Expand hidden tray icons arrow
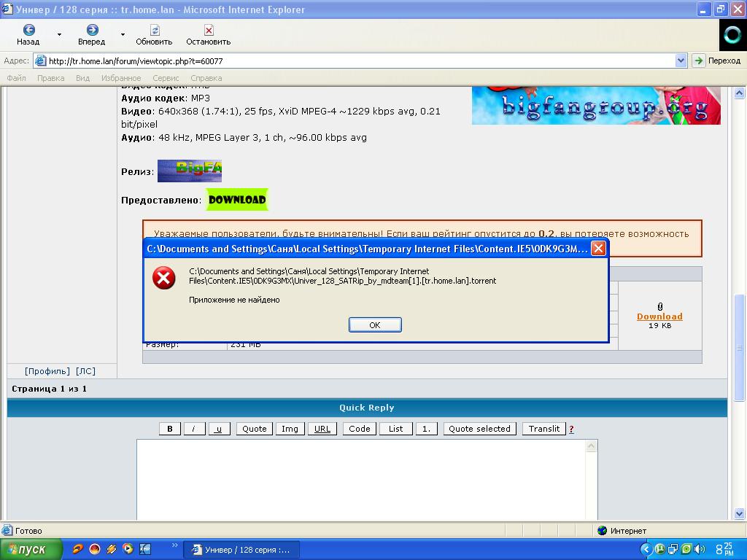This screenshot has width=747, height=560. (646, 550)
